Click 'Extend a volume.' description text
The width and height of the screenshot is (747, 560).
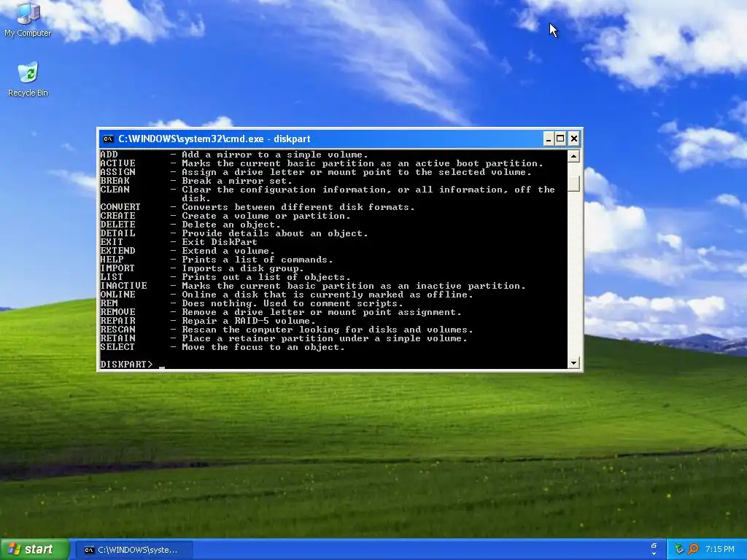[x=228, y=251]
